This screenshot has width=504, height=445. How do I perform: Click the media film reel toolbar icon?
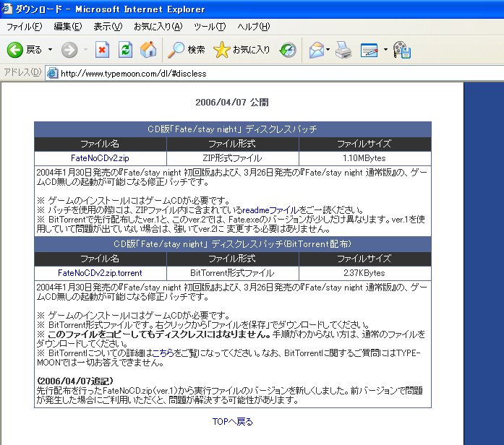coord(402,50)
